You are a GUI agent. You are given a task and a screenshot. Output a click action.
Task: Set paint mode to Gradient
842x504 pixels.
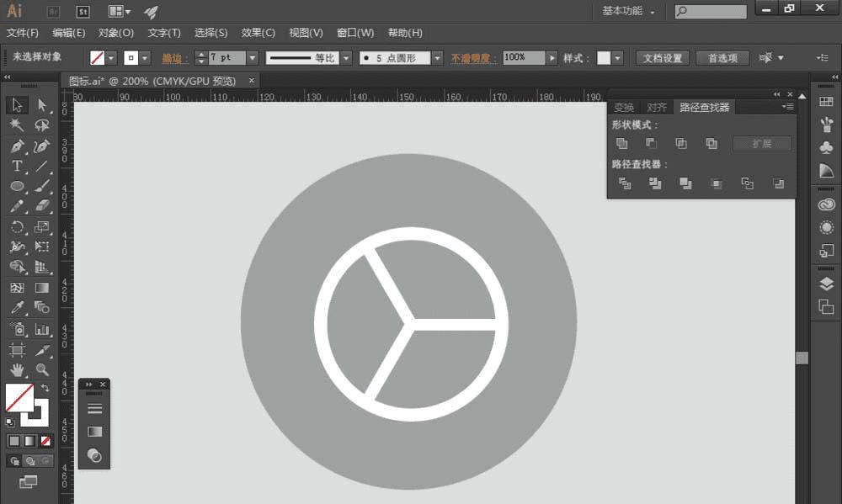tap(30, 441)
